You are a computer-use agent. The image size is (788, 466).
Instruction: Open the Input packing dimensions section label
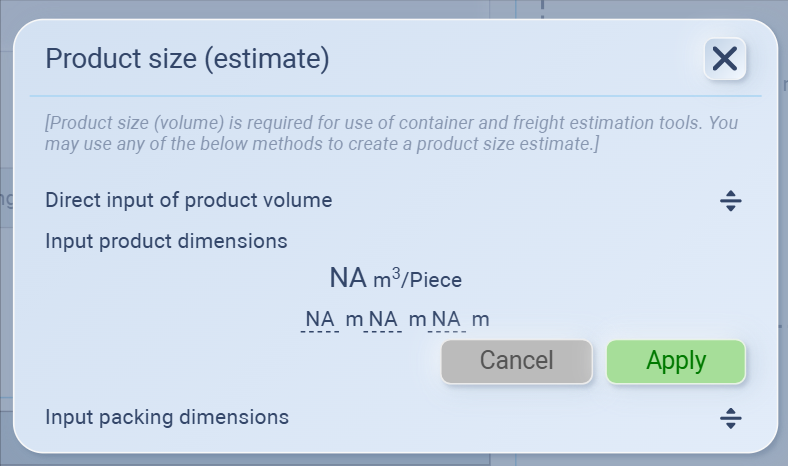[167, 417]
